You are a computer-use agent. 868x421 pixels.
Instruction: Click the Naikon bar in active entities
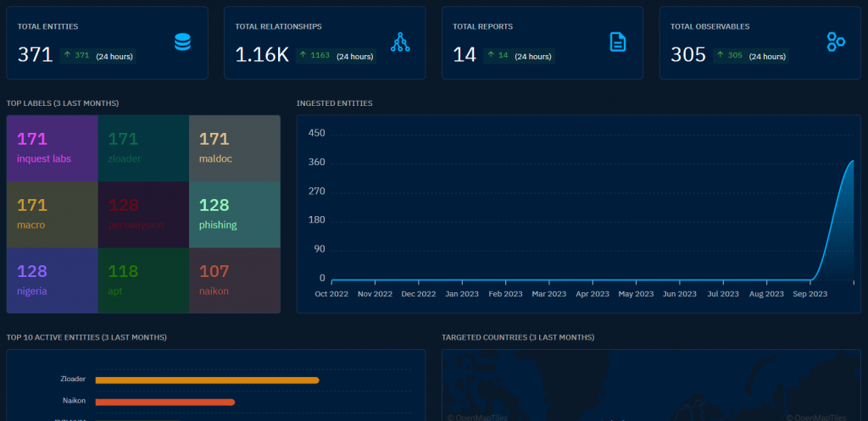165,402
